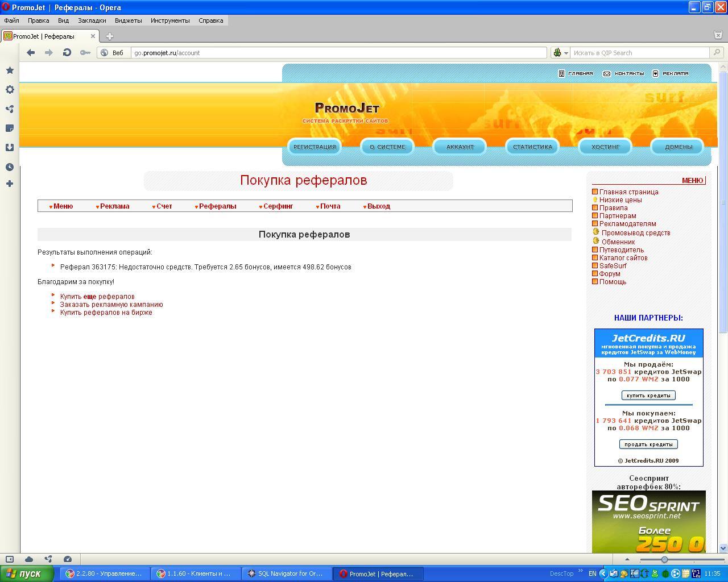728x582 pixels.
Task: Switch to 2.2.80 - Управление taskbar item
Action: tap(105, 573)
